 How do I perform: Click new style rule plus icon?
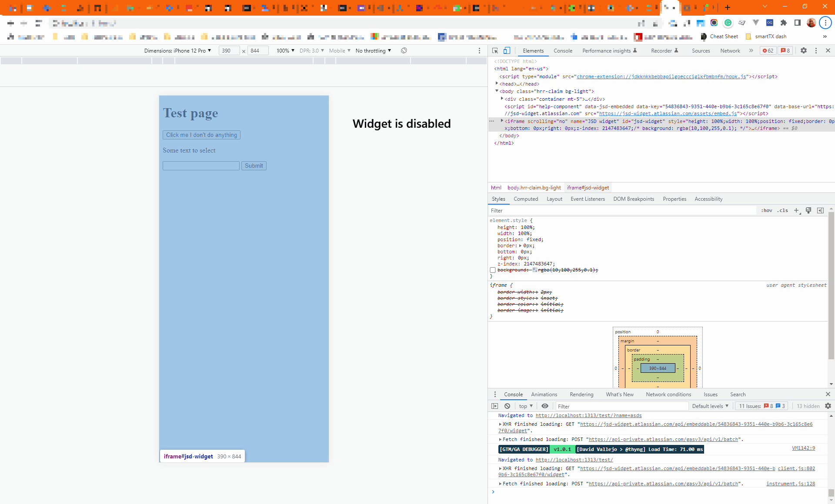[x=796, y=210]
